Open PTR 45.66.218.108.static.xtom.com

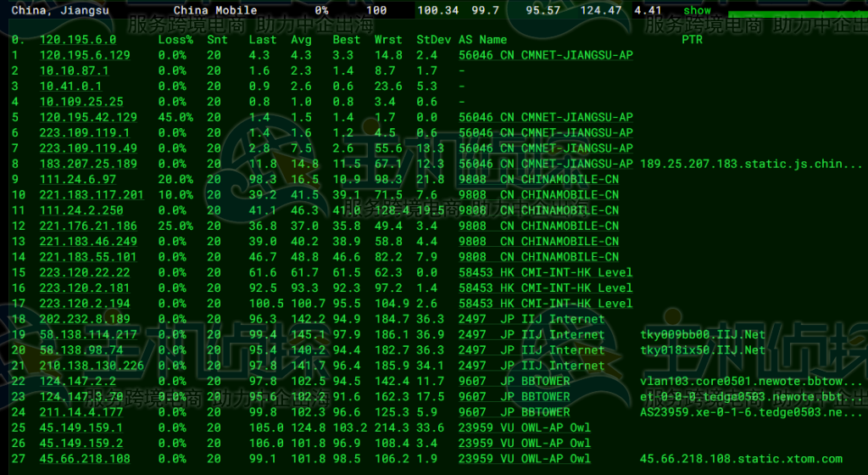coord(741,459)
